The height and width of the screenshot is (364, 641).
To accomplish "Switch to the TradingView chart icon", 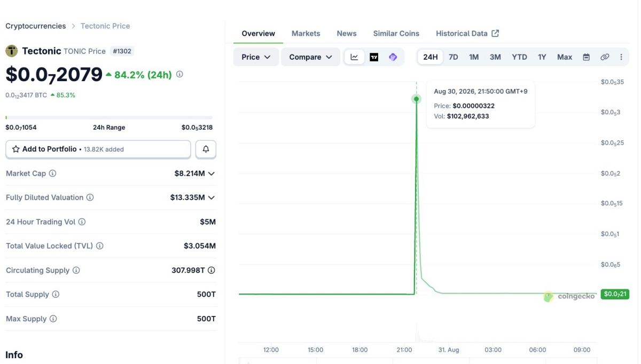I will tap(374, 57).
